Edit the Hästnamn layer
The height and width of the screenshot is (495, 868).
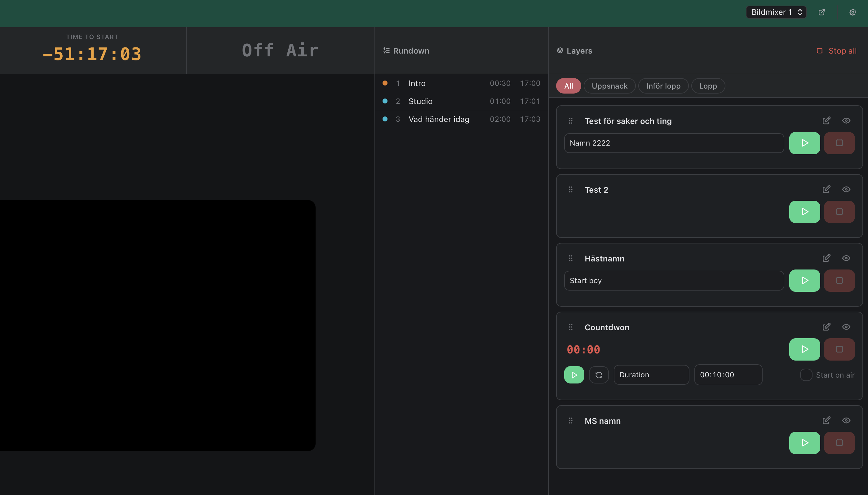coord(826,258)
